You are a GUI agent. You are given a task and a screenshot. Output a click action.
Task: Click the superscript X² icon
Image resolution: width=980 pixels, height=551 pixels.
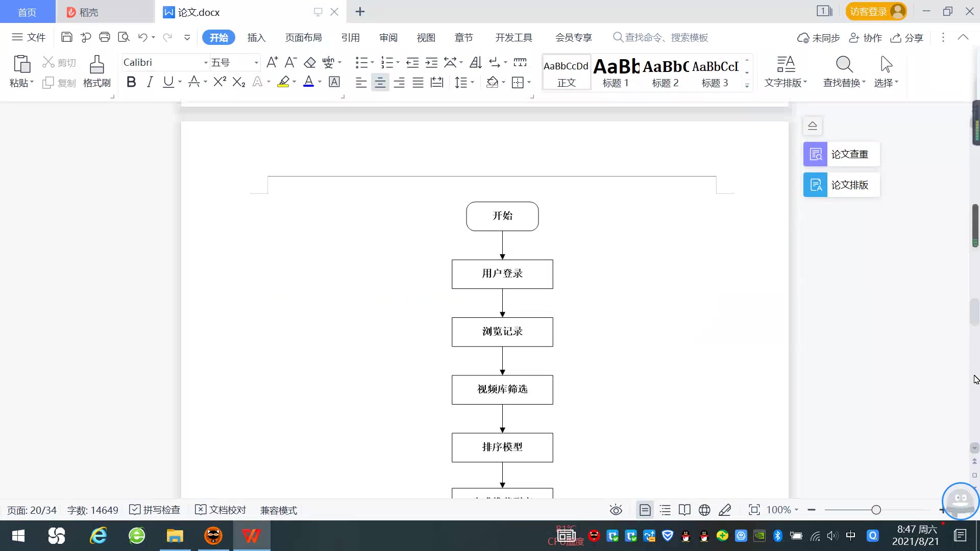tap(219, 82)
